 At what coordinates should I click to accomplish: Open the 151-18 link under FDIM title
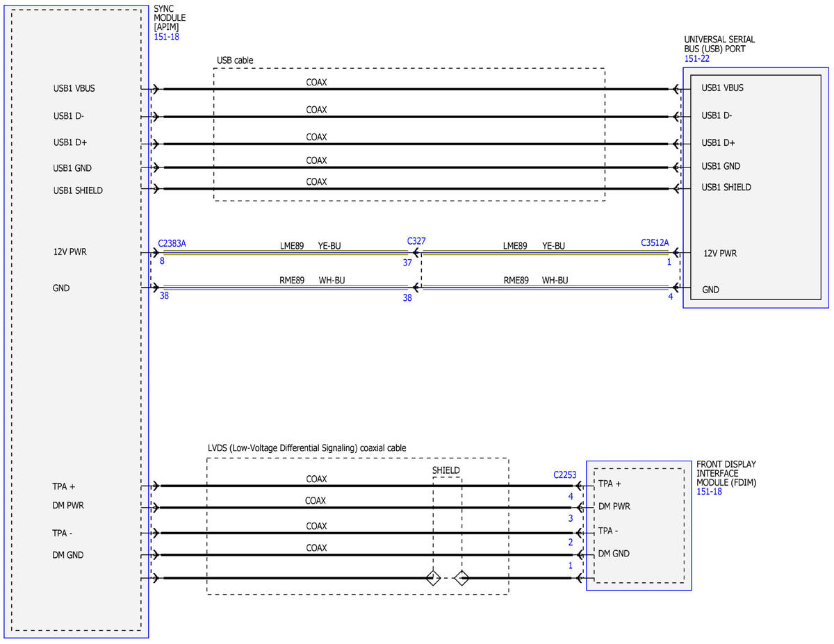(709, 491)
